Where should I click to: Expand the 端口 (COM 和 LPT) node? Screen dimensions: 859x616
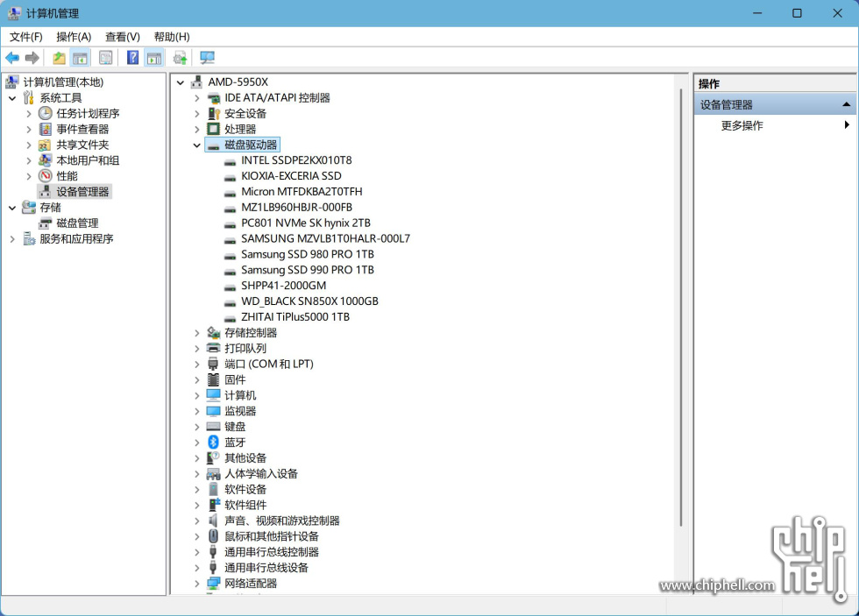pos(196,364)
